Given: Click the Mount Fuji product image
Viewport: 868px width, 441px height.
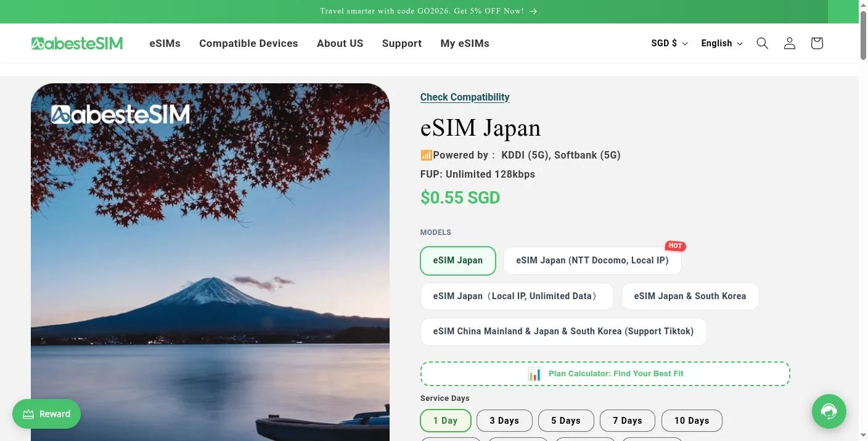Looking at the screenshot, I should pyautogui.click(x=210, y=262).
